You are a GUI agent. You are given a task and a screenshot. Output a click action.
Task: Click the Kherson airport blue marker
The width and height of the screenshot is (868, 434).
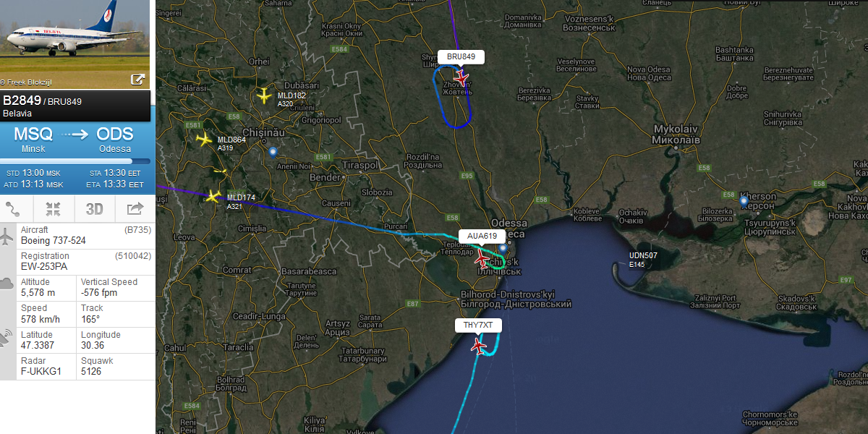(744, 200)
